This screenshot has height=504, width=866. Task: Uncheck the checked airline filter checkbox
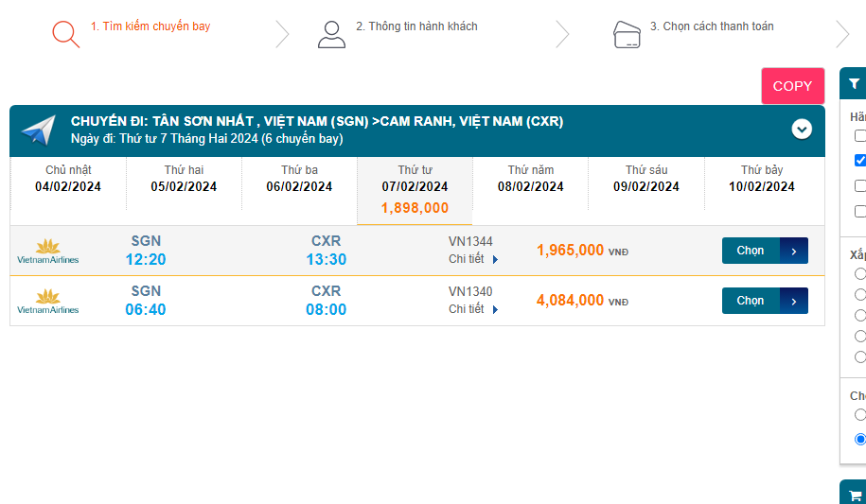[x=860, y=160]
